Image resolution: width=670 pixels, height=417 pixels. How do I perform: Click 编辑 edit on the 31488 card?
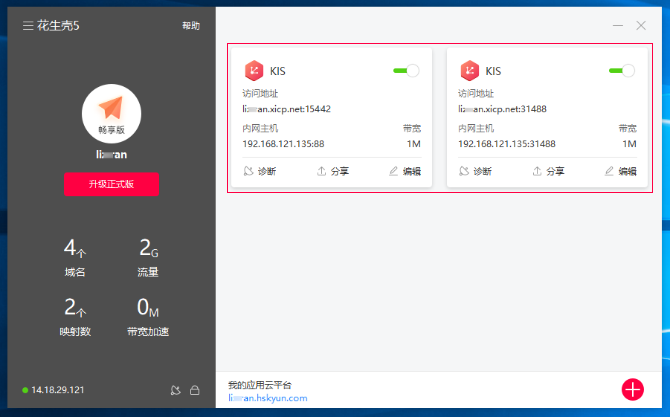pos(621,171)
